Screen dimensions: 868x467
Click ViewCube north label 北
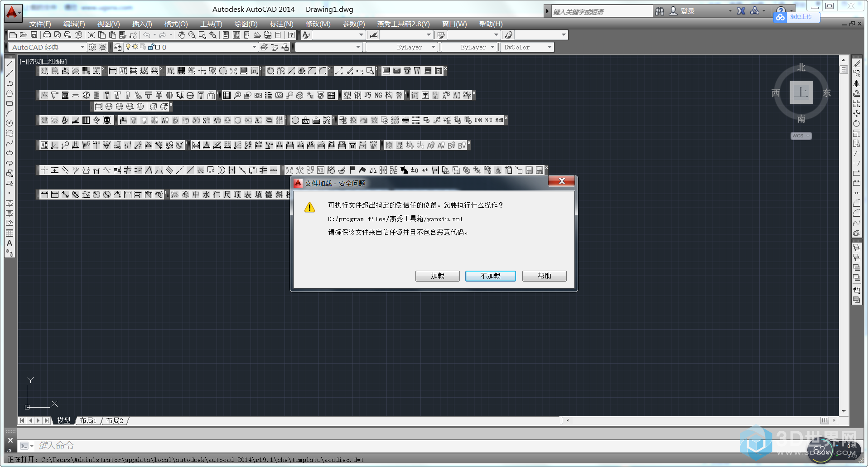click(801, 68)
